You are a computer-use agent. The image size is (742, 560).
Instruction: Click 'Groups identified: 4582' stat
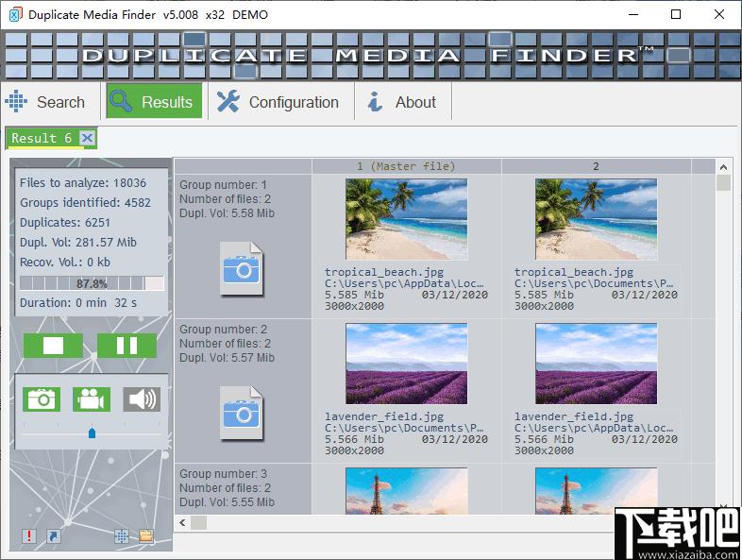coord(85,203)
